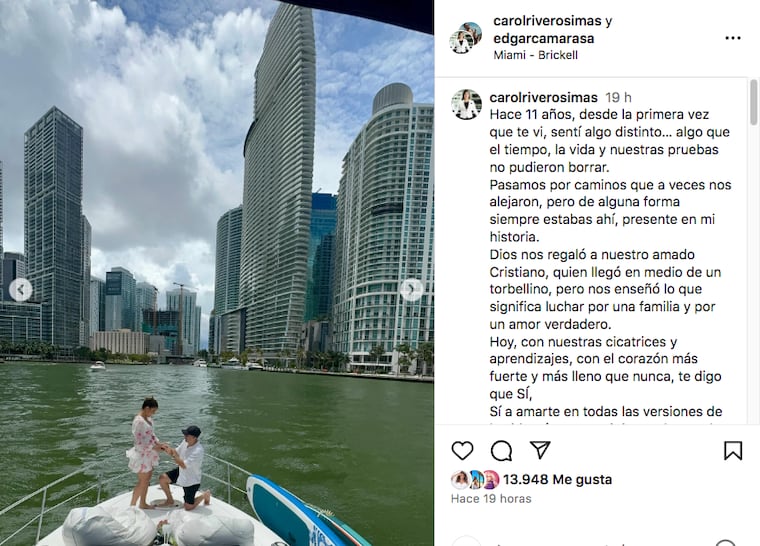Open the Miami - Brickell location link
Viewport: 760px width, 546px height.
click(535, 55)
